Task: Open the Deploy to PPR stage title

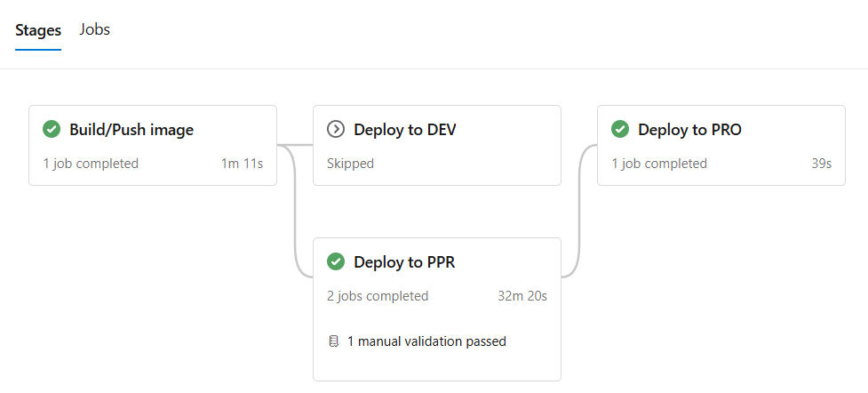Action: [x=404, y=261]
